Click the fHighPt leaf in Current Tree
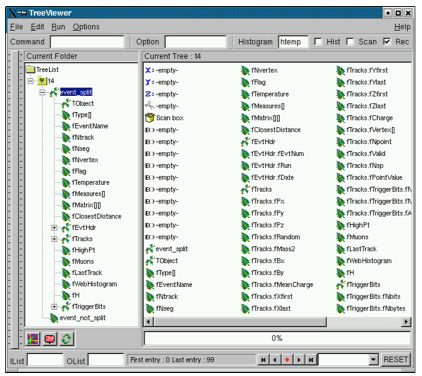 pyautogui.click(x=353, y=225)
